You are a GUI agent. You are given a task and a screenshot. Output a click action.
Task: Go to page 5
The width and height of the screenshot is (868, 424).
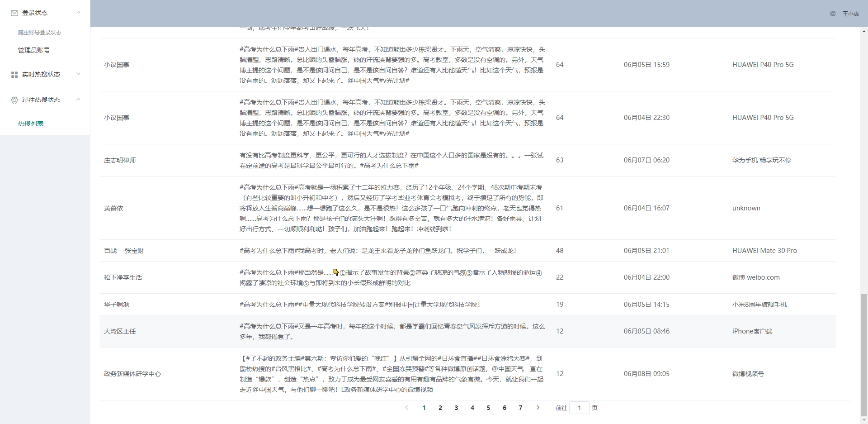(488, 408)
